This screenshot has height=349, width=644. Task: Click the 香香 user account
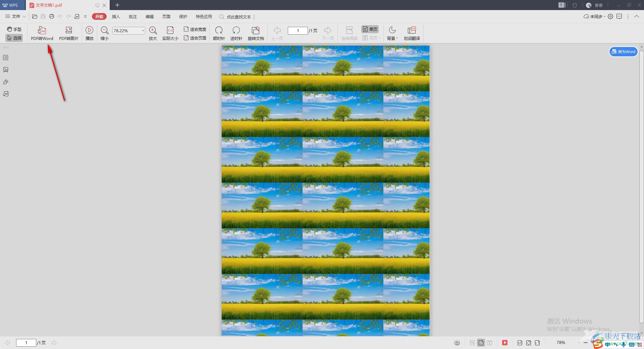595,5
